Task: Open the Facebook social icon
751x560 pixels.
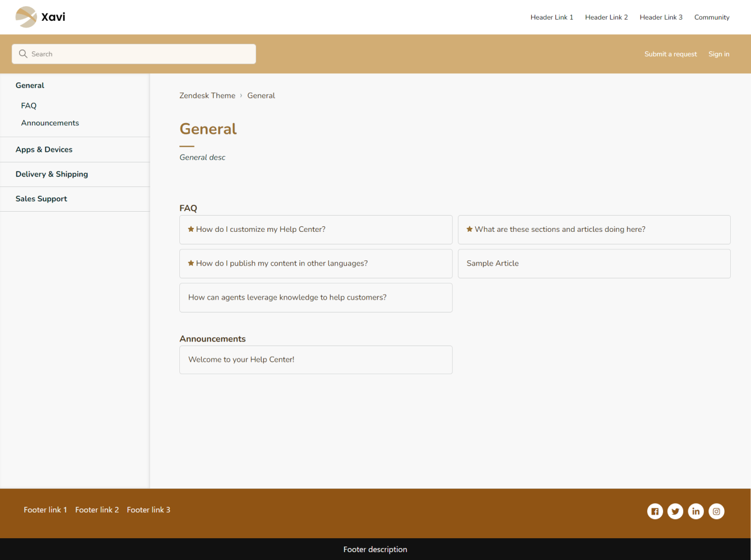Action: pos(655,511)
